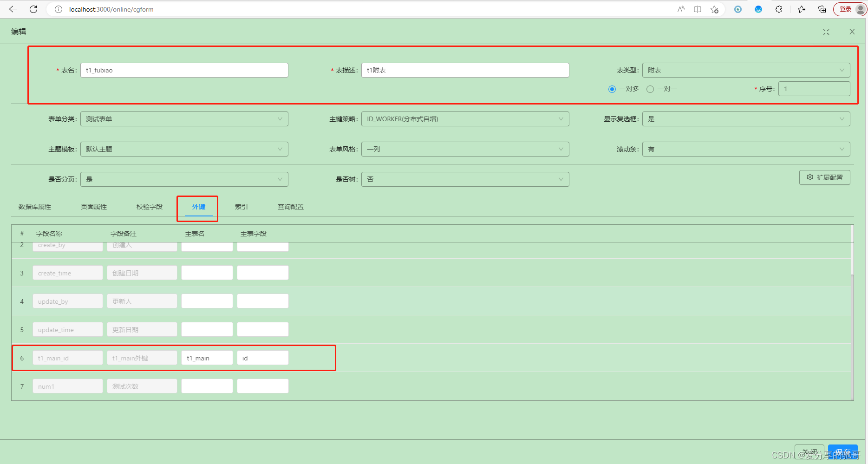868x464 pixels.
Task: Open the 是否分页 dropdown
Action: 184,179
